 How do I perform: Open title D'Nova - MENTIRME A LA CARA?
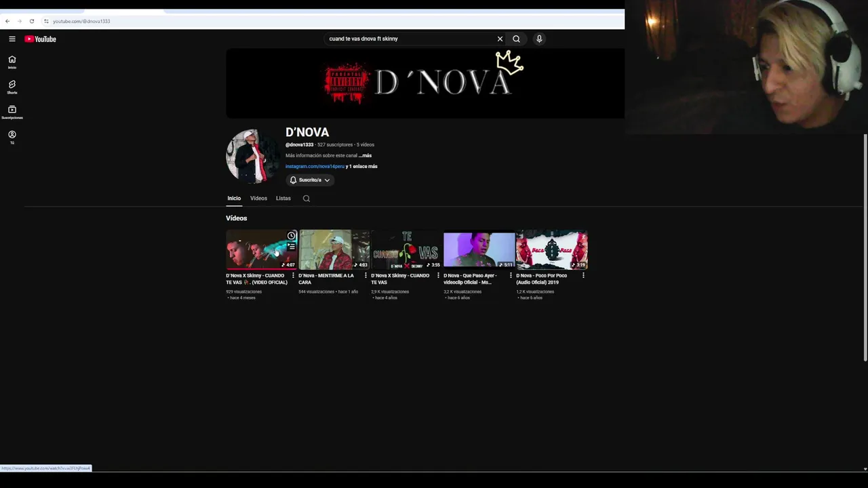click(326, 279)
